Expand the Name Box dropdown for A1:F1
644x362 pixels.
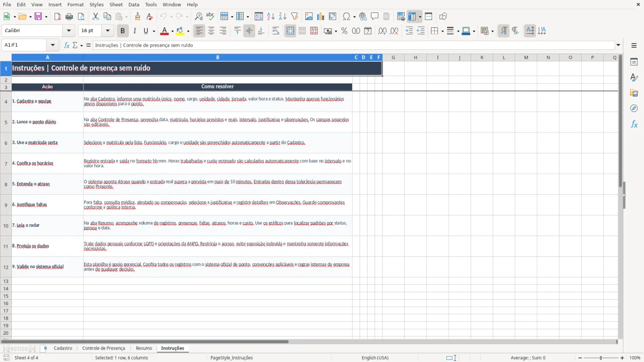(x=53, y=45)
